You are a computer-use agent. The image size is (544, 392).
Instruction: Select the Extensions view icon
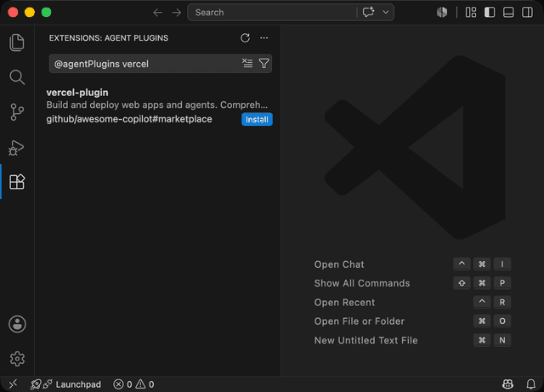click(x=17, y=182)
